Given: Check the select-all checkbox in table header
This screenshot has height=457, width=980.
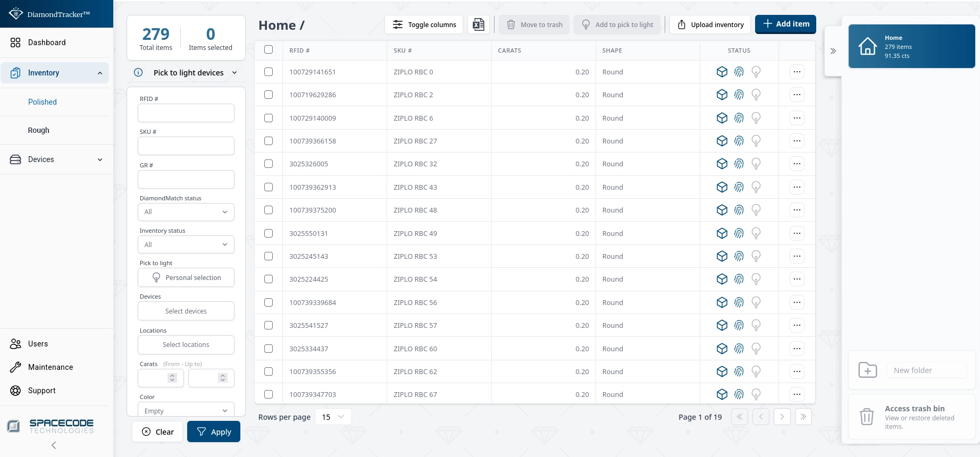Looking at the screenshot, I should pos(269,49).
